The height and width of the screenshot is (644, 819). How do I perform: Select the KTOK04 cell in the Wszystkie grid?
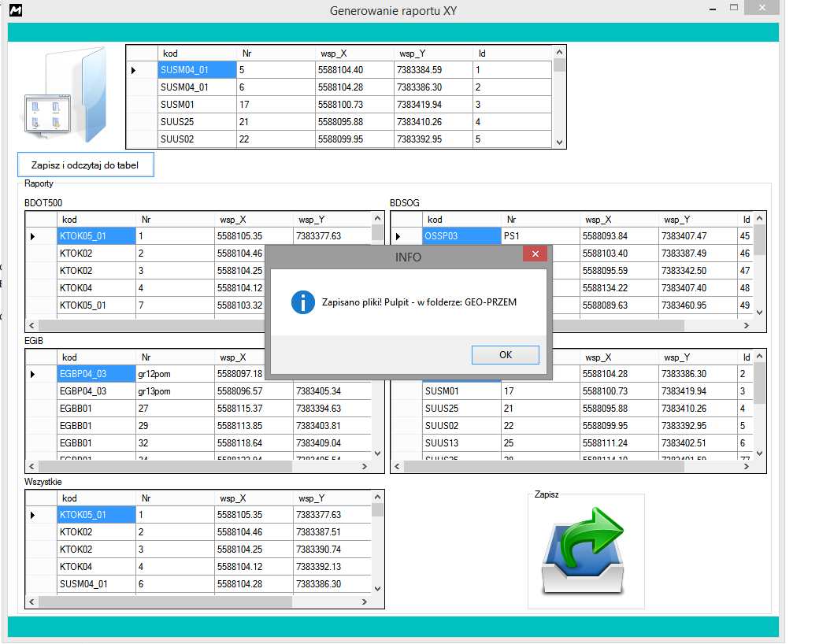click(x=96, y=567)
